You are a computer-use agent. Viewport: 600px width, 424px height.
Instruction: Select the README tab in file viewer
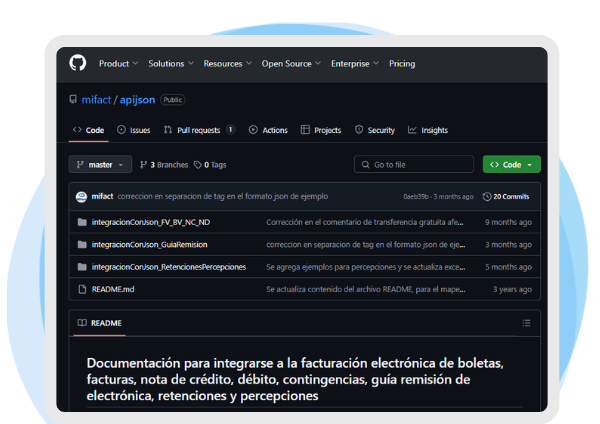pos(99,323)
